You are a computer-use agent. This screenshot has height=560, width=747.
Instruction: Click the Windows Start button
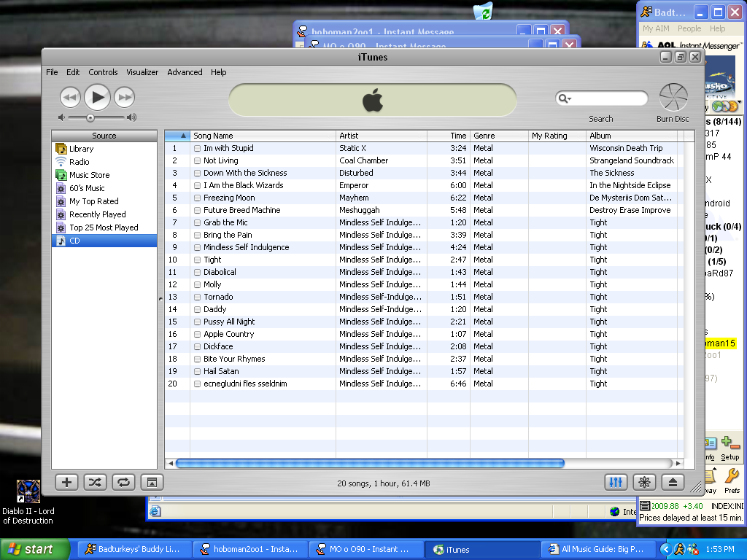click(34, 550)
